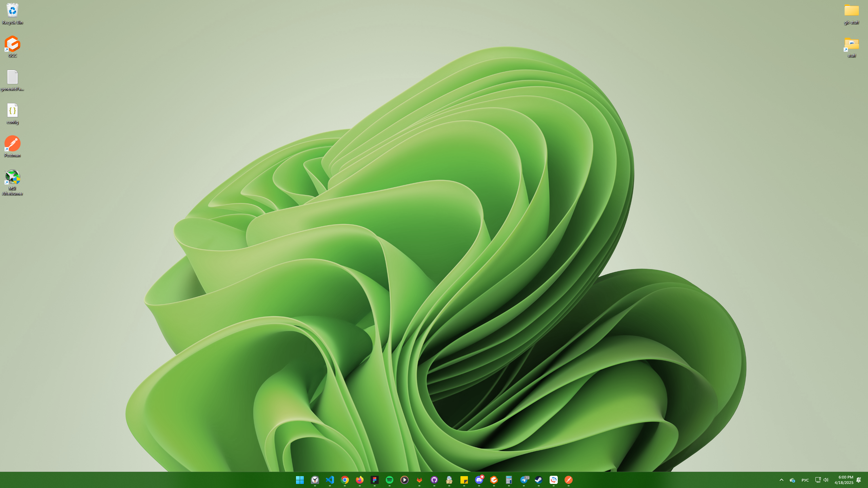Viewport: 868px width, 488px height.
Task: Open Steam from the taskbar
Action: pyautogui.click(x=539, y=480)
